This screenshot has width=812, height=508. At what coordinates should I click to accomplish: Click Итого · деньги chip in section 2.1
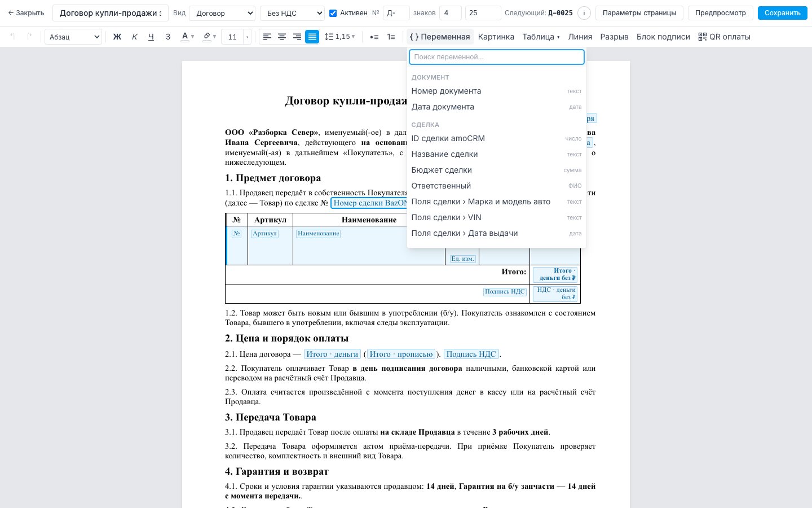coord(332,354)
